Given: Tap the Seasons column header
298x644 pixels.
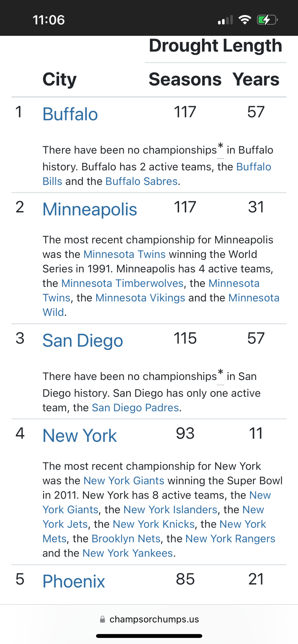Looking at the screenshot, I should 185,79.
